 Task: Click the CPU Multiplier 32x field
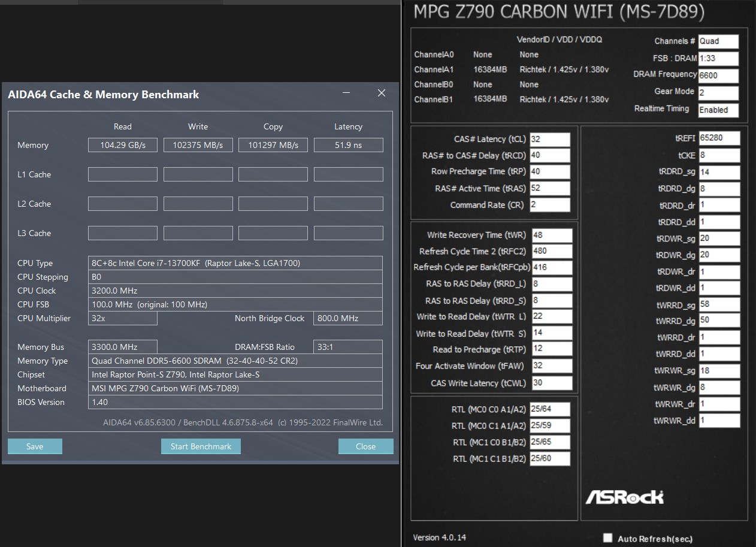point(123,318)
